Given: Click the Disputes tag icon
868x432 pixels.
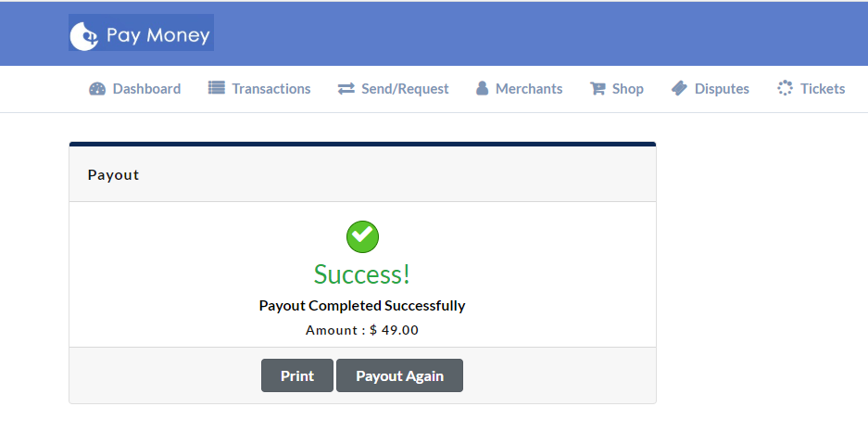Looking at the screenshot, I should coord(679,89).
